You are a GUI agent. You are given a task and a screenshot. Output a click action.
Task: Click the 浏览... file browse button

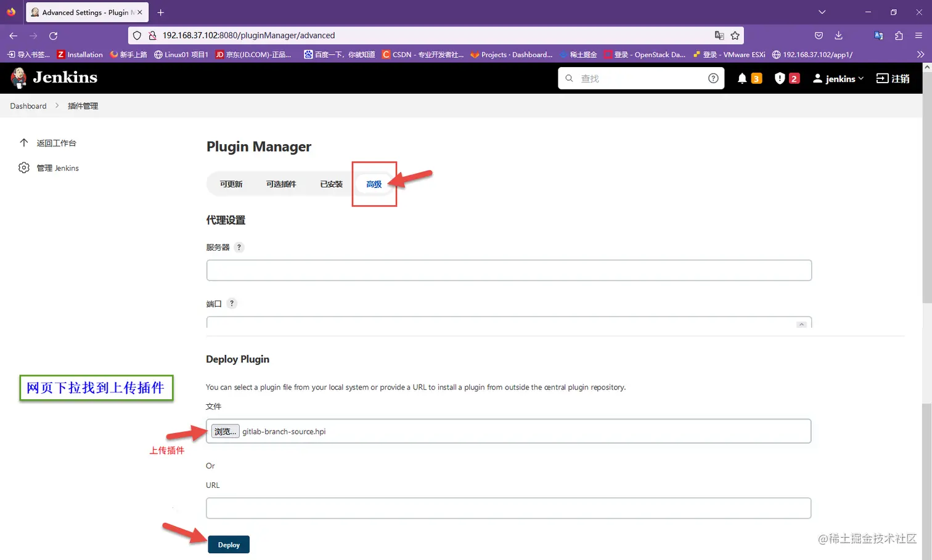click(x=225, y=431)
